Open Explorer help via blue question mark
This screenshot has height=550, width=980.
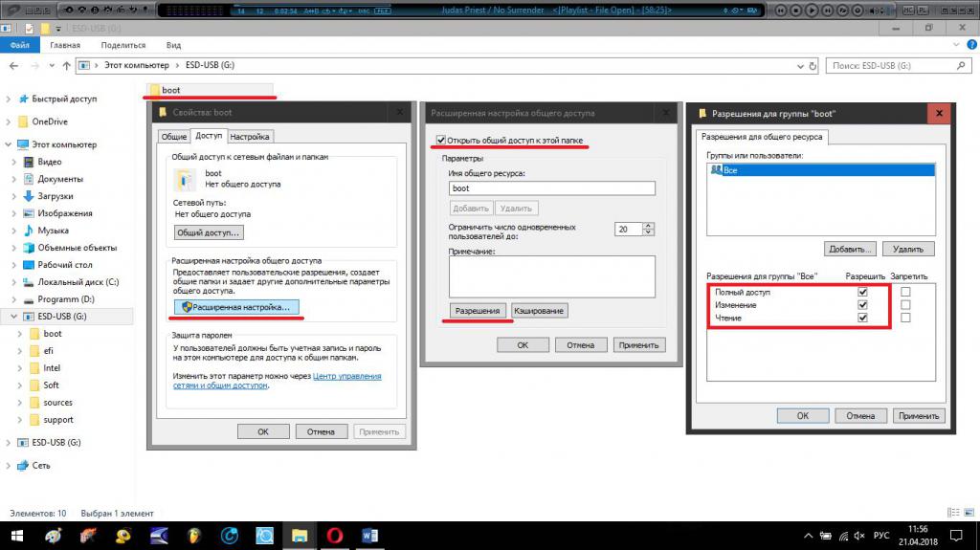(972, 45)
